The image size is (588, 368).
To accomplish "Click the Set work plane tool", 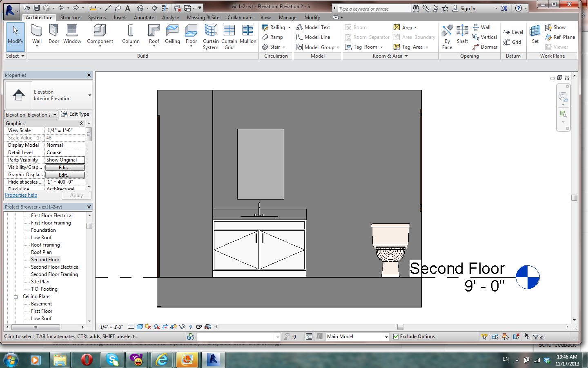I will click(x=535, y=35).
